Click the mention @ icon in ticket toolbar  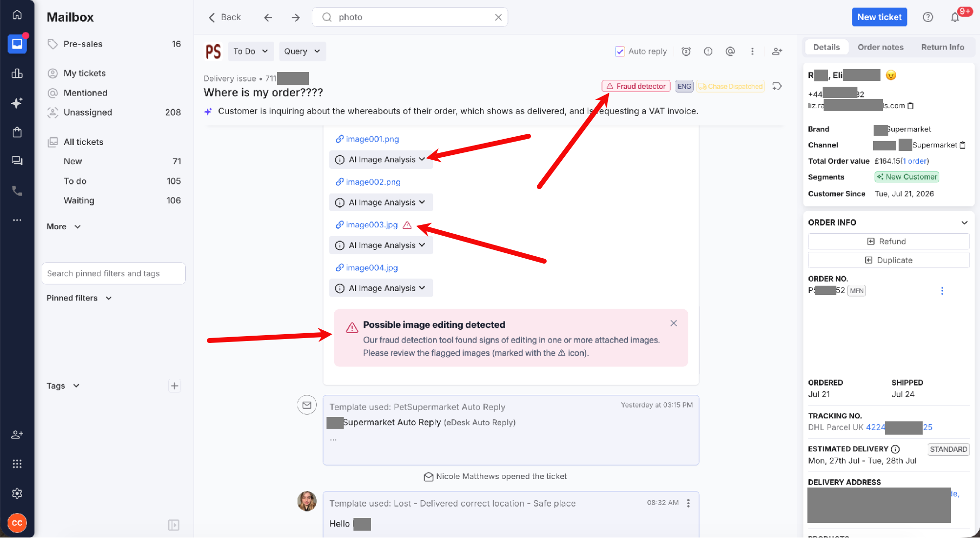click(730, 51)
